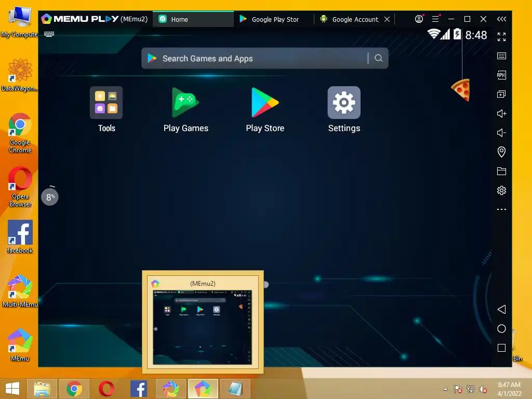Viewport: 532px width, 399px height.
Task: Open File Explorer from taskbar
Action: [42, 389]
